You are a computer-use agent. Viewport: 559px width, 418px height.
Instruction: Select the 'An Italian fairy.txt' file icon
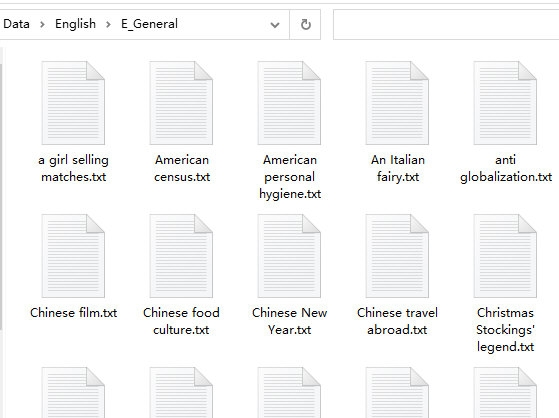coord(397,103)
